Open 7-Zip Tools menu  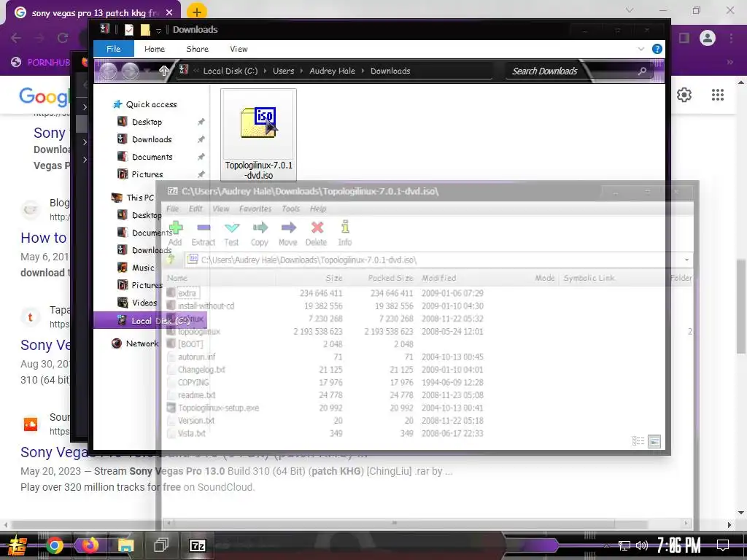point(290,209)
